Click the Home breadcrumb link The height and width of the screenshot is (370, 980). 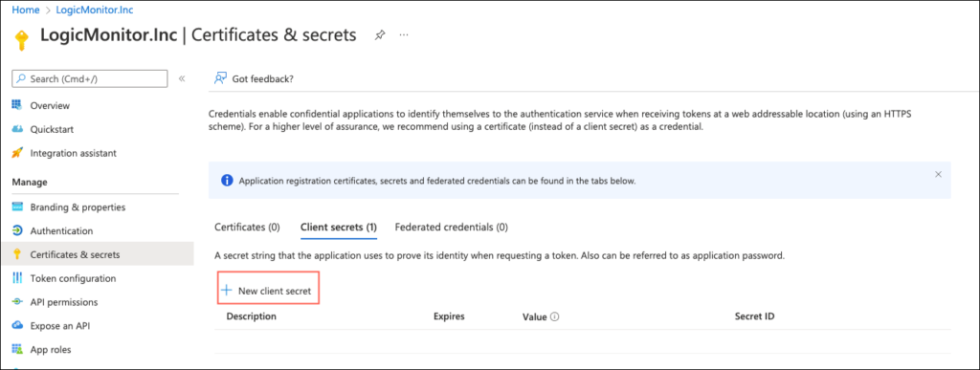(26, 10)
